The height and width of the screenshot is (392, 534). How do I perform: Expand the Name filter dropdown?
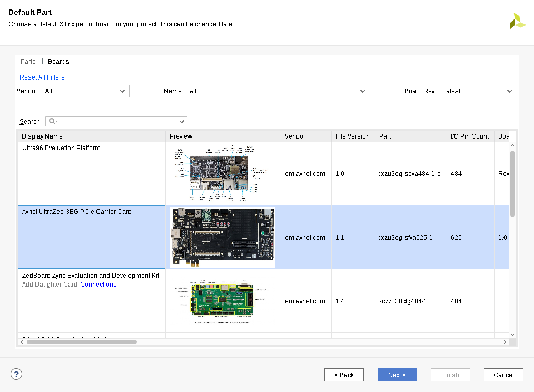tap(278, 91)
